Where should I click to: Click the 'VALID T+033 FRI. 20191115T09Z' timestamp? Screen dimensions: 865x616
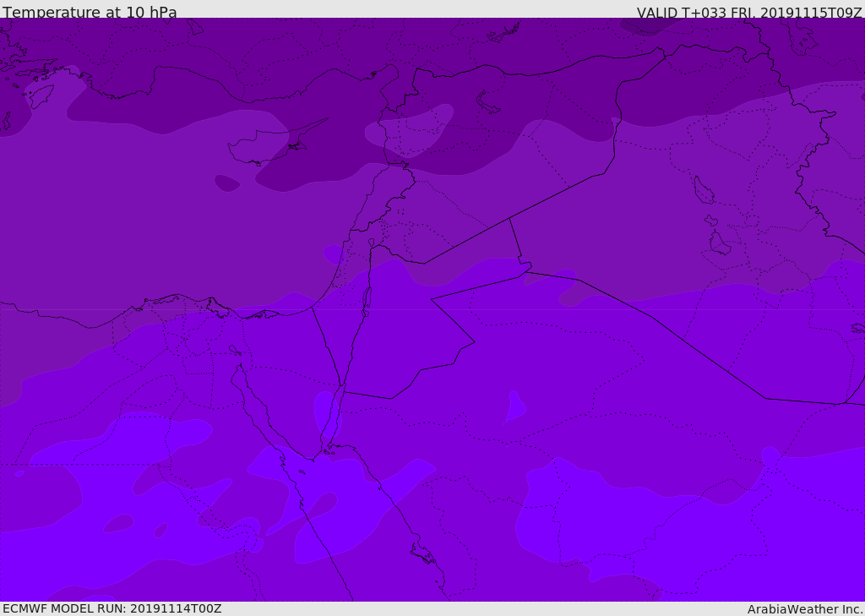[x=749, y=12]
